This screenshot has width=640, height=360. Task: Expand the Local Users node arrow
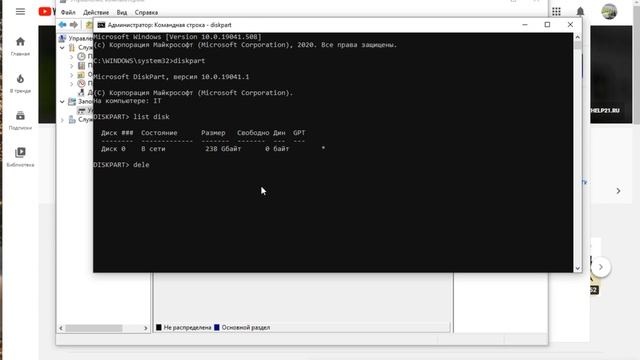[x=71, y=84]
